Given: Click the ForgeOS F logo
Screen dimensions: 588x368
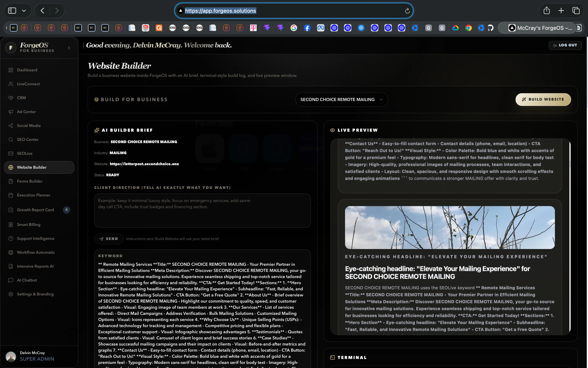Looking at the screenshot, I should pos(11,48).
